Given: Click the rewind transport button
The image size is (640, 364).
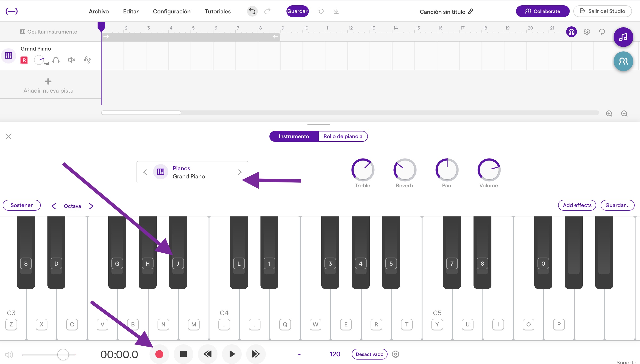Looking at the screenshot, I should 207,354.
